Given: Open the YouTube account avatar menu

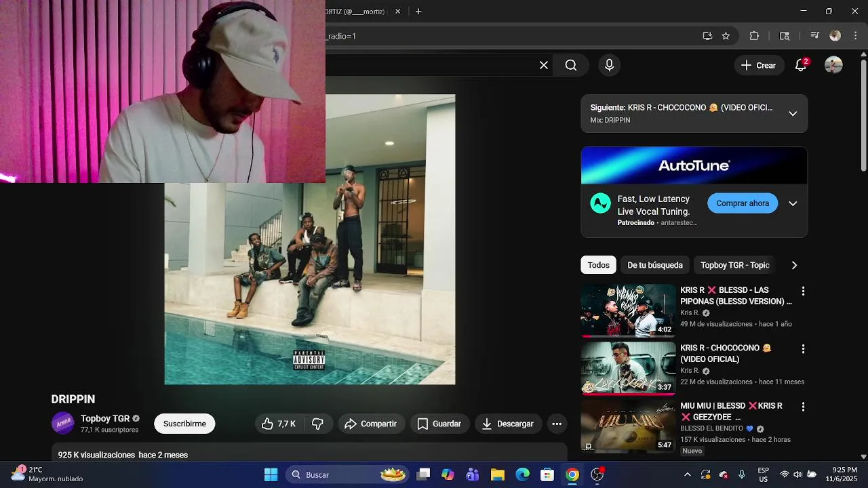Looking at the screenshot, I should click(x=833, y=65).
